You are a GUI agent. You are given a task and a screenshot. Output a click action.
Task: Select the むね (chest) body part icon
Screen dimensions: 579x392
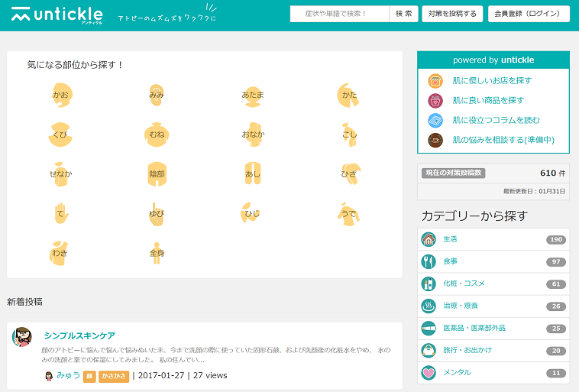[x=157, y=134]
